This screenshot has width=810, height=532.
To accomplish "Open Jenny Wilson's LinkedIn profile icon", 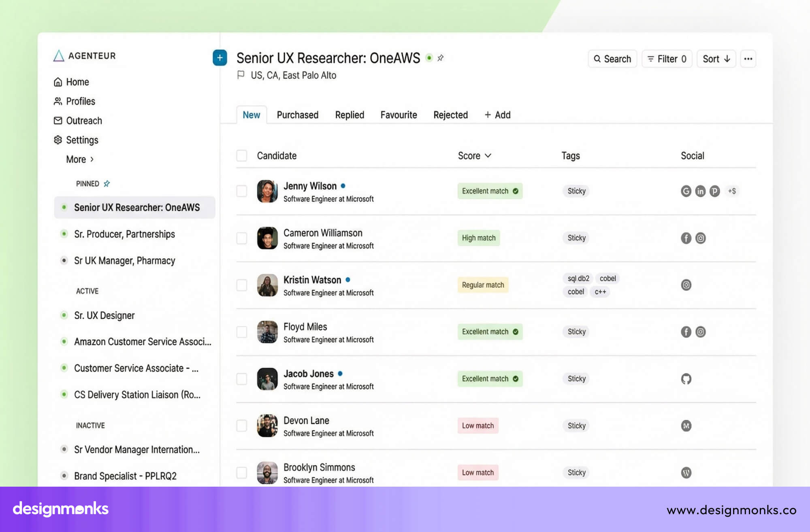I will (x=700, y=191).
